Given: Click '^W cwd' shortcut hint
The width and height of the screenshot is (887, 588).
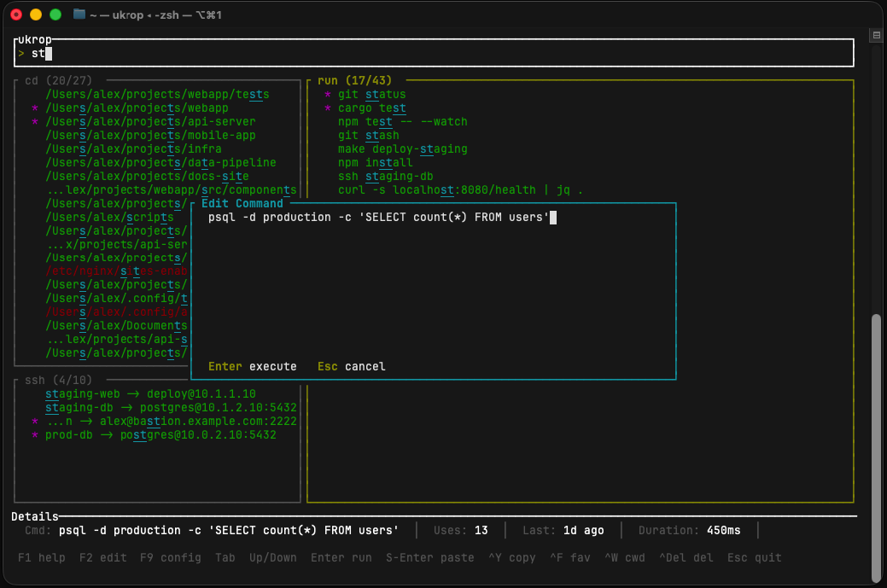Looking at the screenshot, I should [x=625, y=557].
